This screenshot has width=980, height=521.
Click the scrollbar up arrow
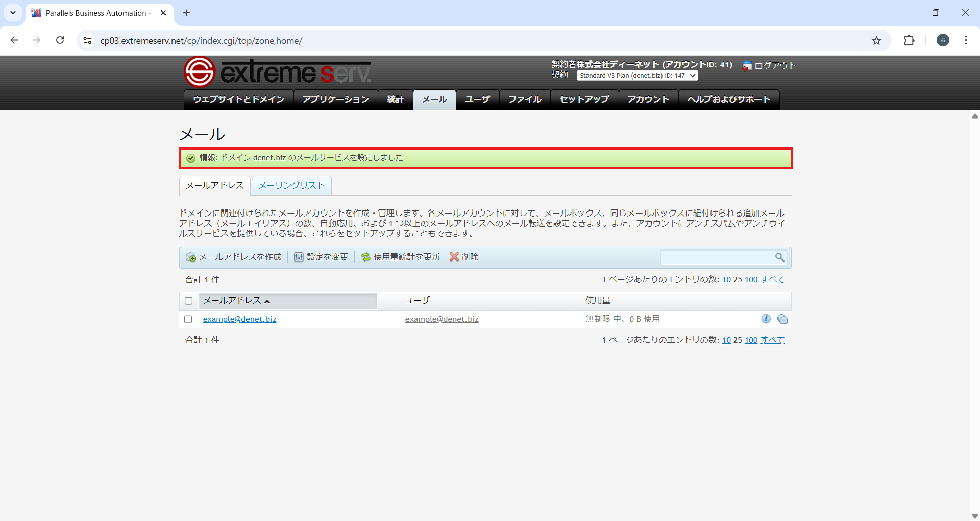pyautogui.click(x=975, y=116)
